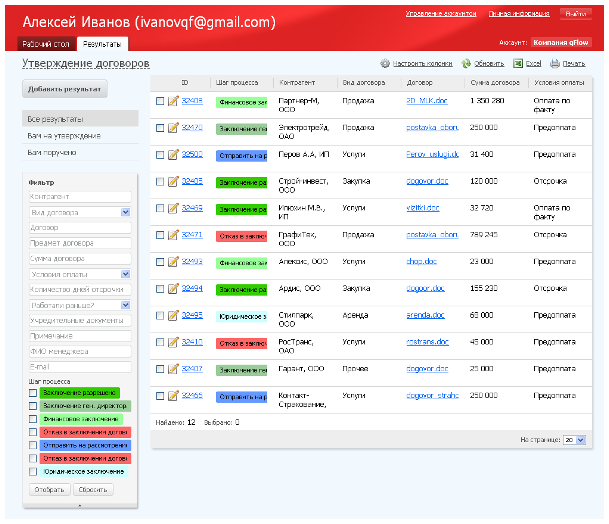The image size is (609, 524).
Task: Open edit pencil icon in ГрафиТек row
Action: (173, 235)
